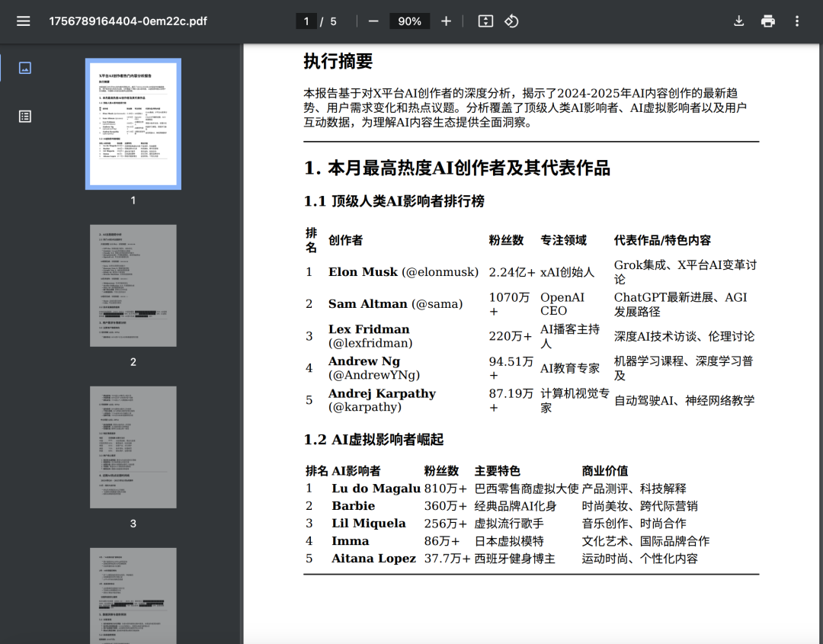Click the Imma row name
The image size is (823, 644).
coord(350,541)
